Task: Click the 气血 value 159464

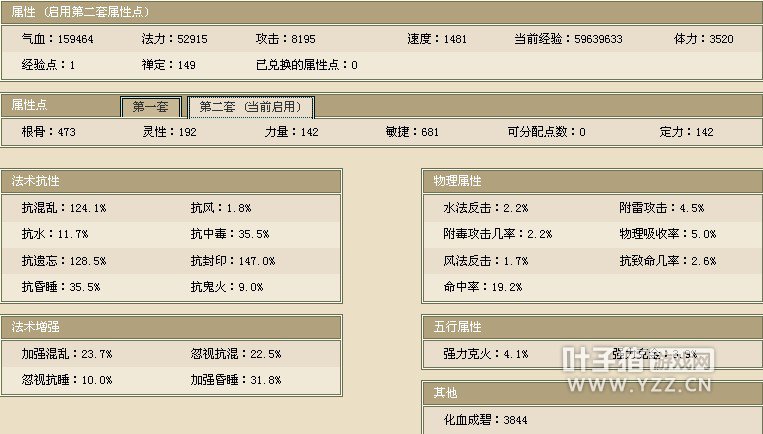Action: (58, 39)
